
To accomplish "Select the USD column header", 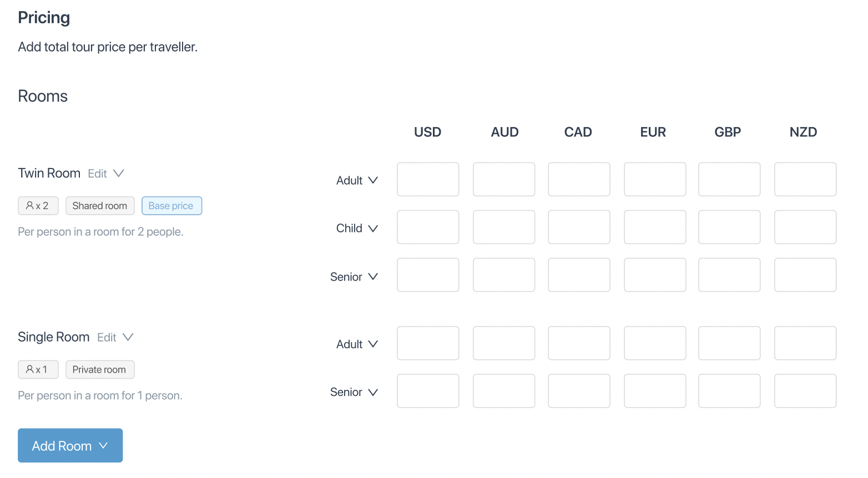I will pos(427,132).
